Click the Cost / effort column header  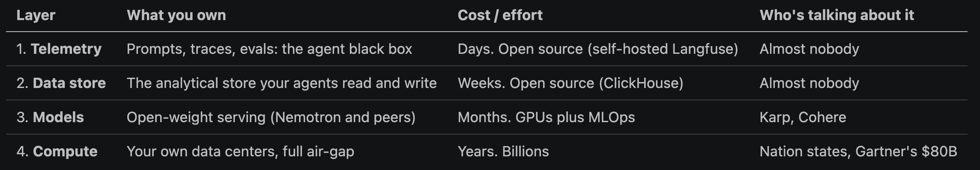coord(500,15)
